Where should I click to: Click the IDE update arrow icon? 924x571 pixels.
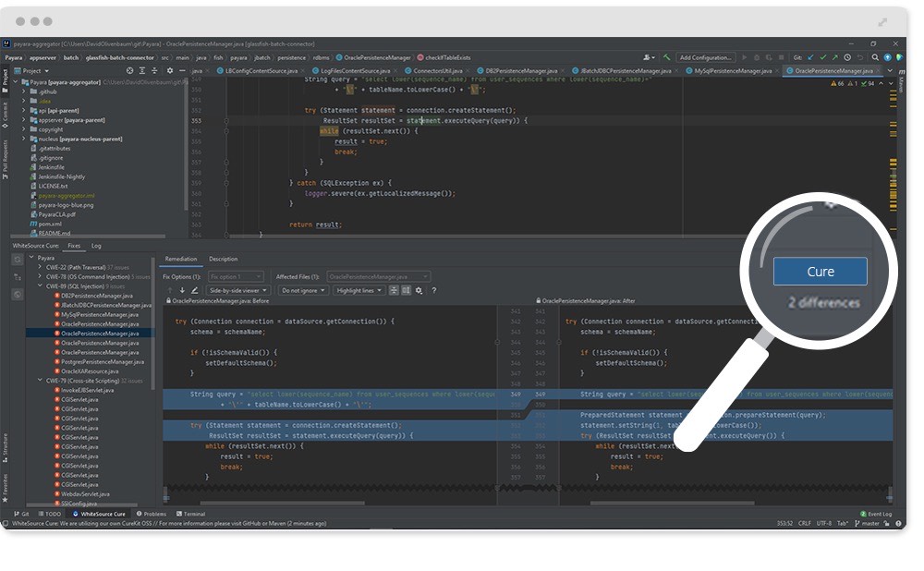click(887, 57)
